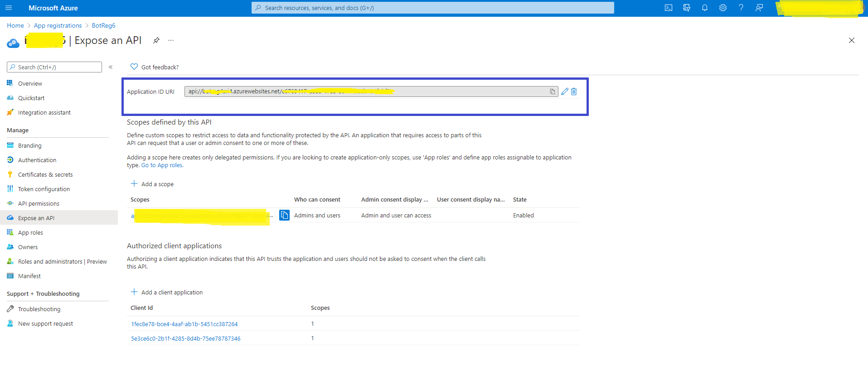Click the Manifest icon in sidebar
The height and width of the screenshot is (366, 868).
tap(10, 275)
